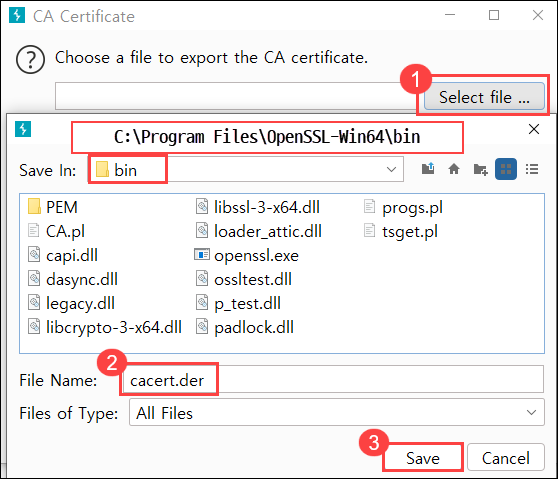Click the question mark help icon

[x=30, y=59]
